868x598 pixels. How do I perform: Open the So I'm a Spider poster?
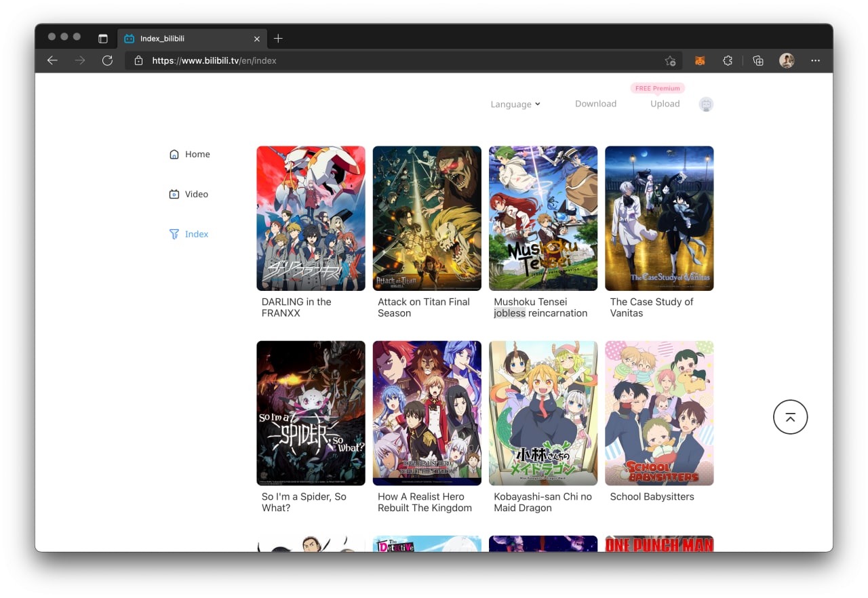pyautogui.click(x=311, y=413)
